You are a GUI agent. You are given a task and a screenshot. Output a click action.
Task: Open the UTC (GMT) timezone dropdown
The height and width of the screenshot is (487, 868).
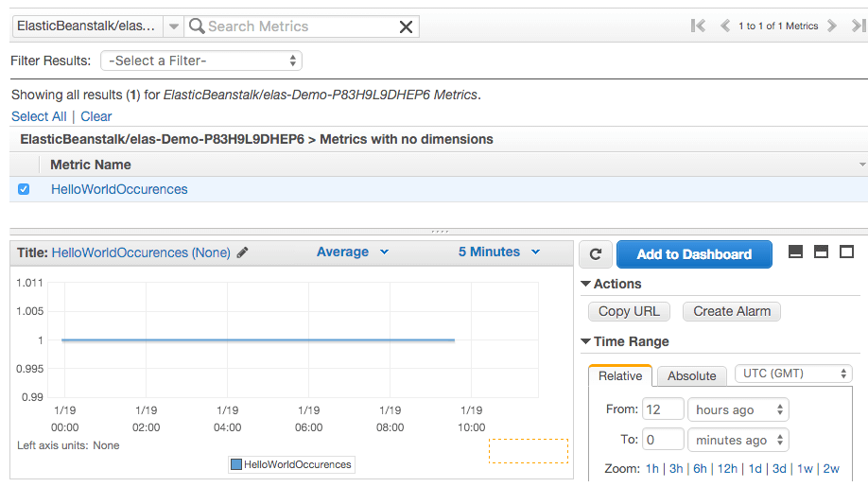click(793, 374)
